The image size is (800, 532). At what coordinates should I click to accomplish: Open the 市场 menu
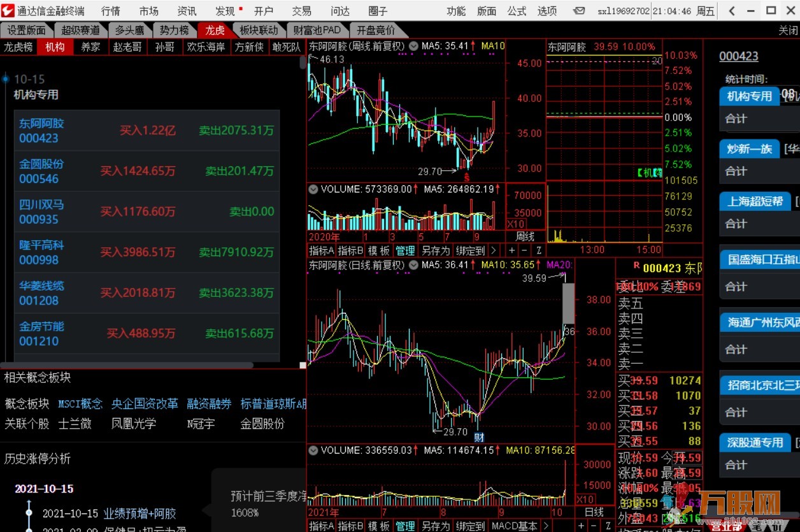[x=148, y=11]
